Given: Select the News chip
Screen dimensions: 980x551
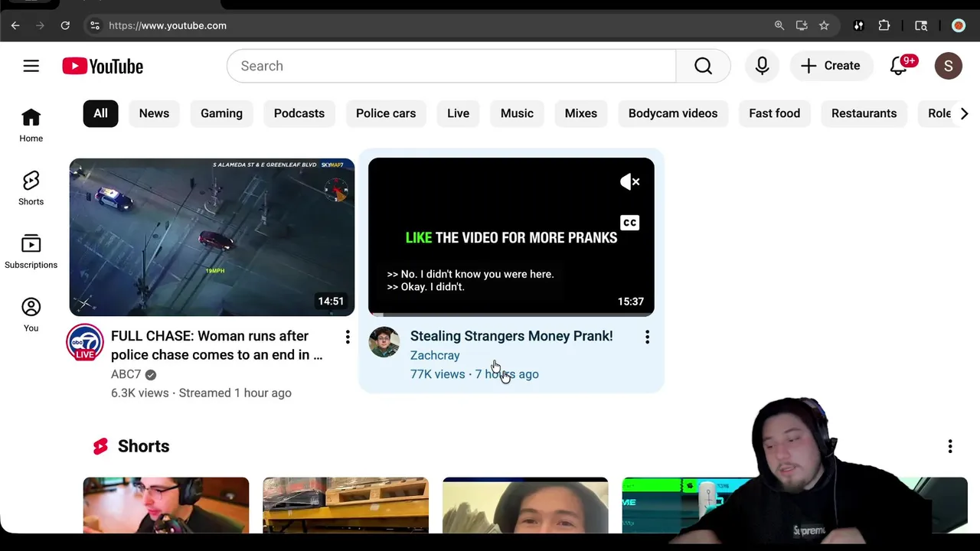Looking at the screenshot, I should pyautogui.click(x=154, y=113).
